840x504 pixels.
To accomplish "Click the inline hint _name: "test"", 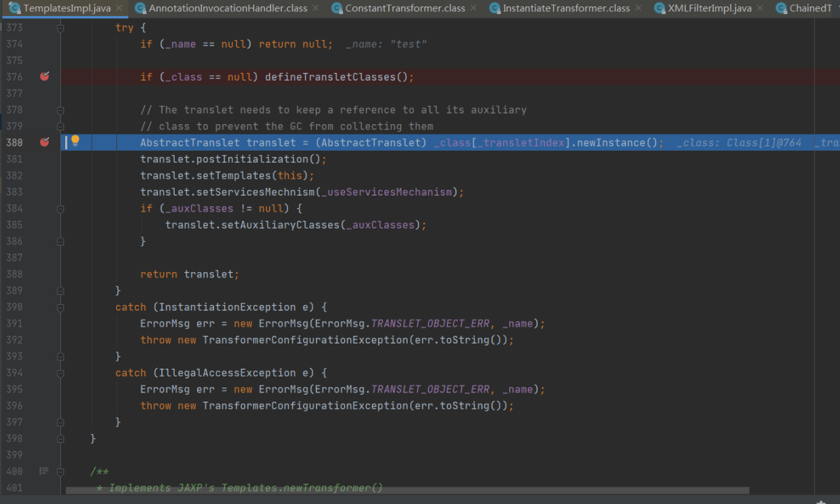I will (386, 44).
